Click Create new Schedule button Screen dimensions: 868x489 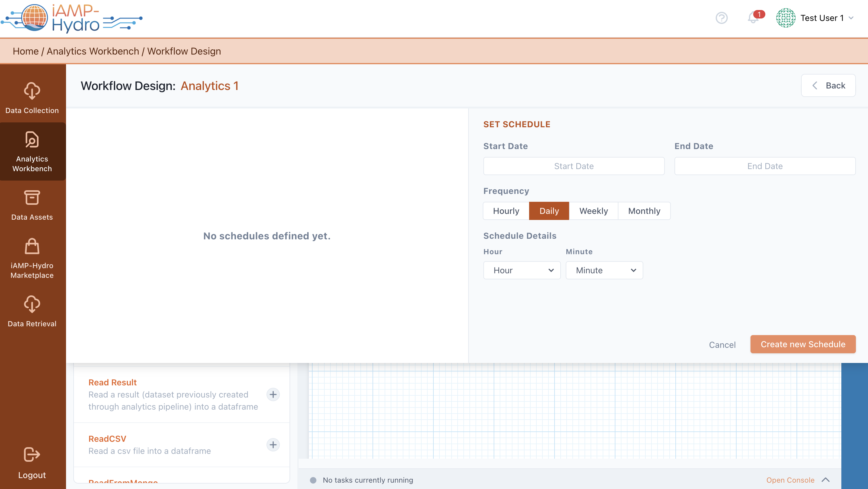[803, 344]
